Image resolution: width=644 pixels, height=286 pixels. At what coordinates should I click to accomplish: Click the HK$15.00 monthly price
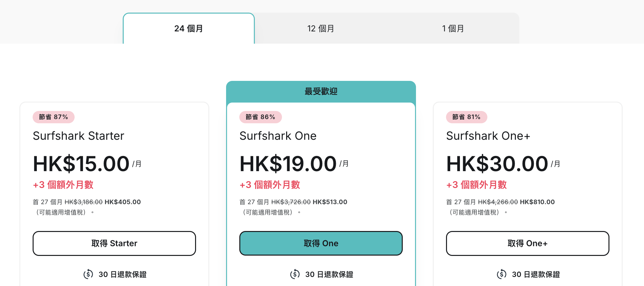tap(81, 164)
